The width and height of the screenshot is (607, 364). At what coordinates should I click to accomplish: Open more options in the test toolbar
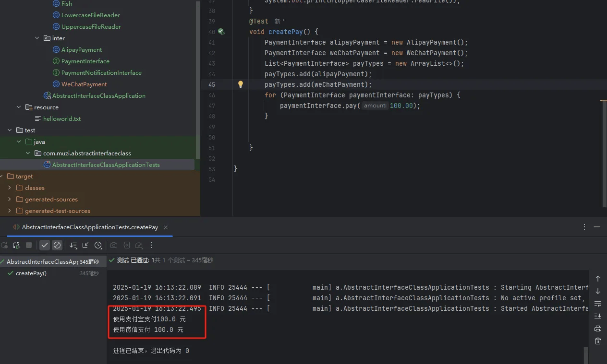pos(151,245)
